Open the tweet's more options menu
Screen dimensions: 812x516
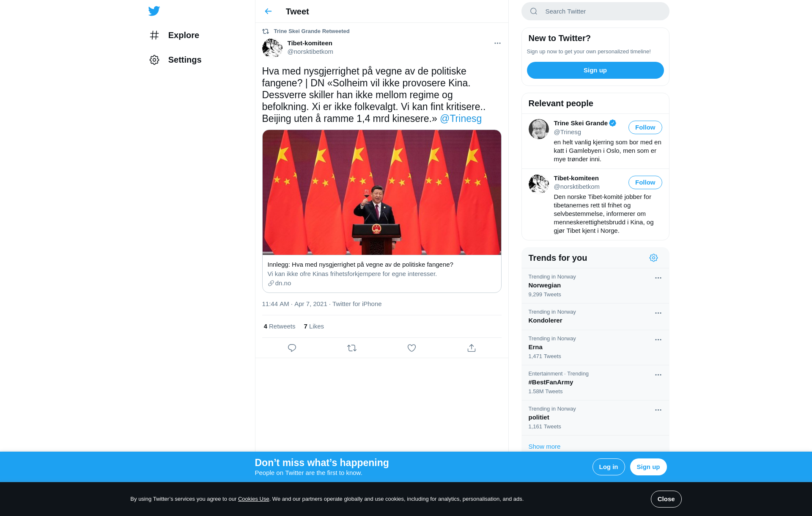[x=497, y=43]
